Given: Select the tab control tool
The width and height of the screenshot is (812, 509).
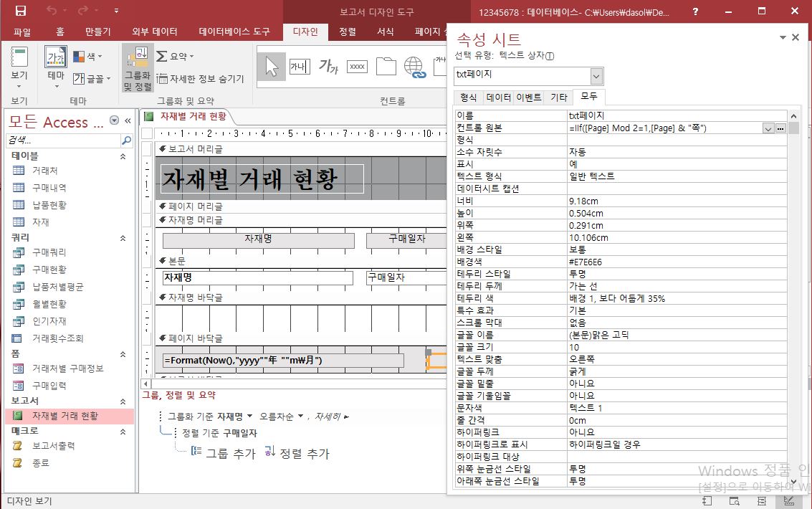Looking at the screenshot, I should [386, 67].
